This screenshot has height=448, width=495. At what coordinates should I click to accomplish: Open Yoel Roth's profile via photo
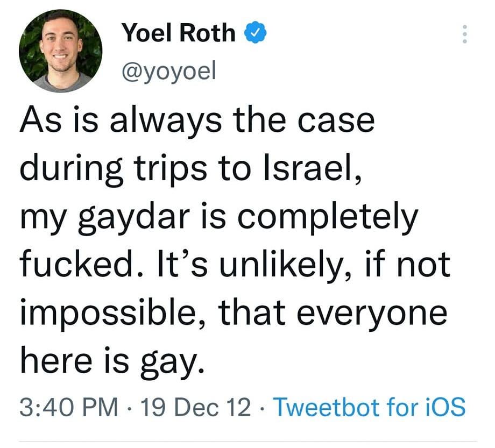pyautogui.click(x=61, y=49)
